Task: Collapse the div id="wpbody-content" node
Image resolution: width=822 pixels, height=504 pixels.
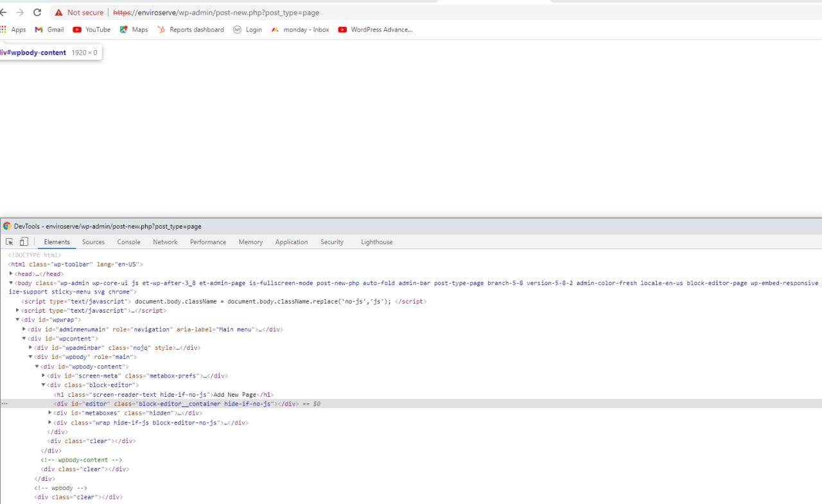Action: [37, 367]
